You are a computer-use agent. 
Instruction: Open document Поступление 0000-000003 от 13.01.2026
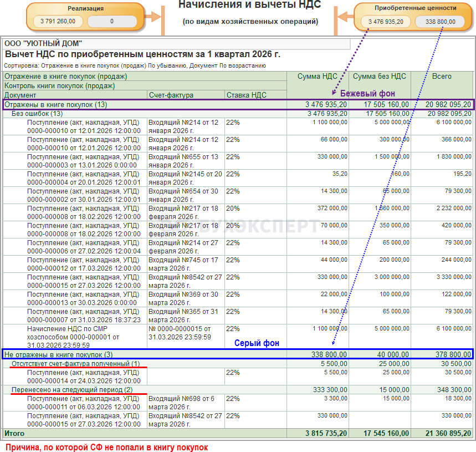pyautogui.click(x=84, y=161)
